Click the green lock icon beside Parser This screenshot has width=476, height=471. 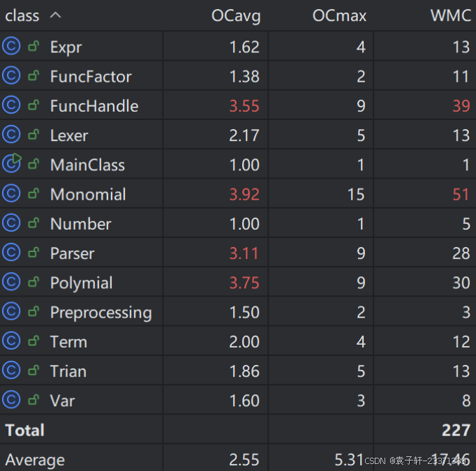tap(34, 252)
